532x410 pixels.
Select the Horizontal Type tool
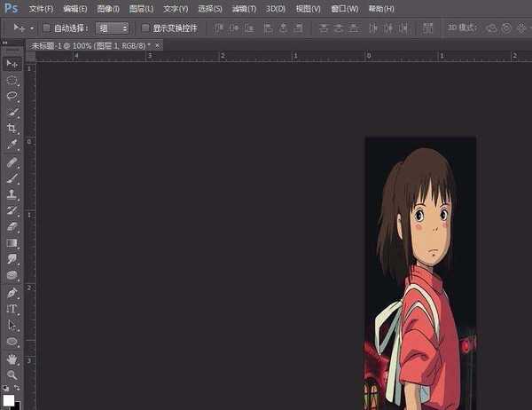[12, 309]
